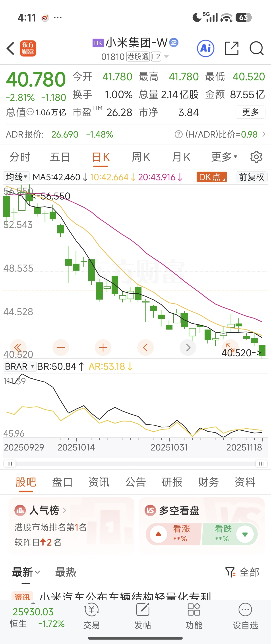Open the 股吧 tab
This screenshot has width=271, height=644.
pos(26,482)
